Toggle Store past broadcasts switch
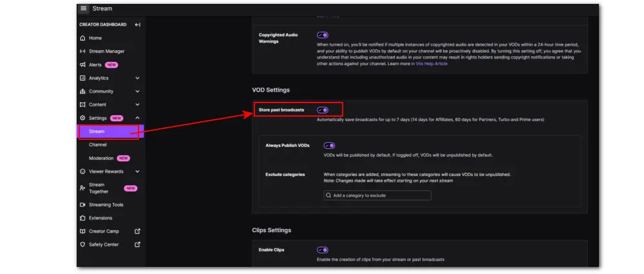The image size is (644, 274). tap(323, 110)
